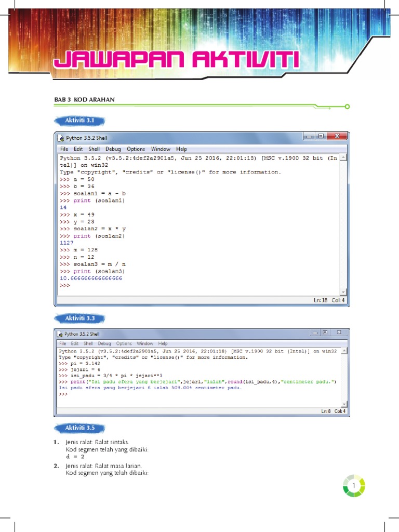Click the line 'soalan3 = m / n'
The image size is (399, 532).
[x=99, y=264]
